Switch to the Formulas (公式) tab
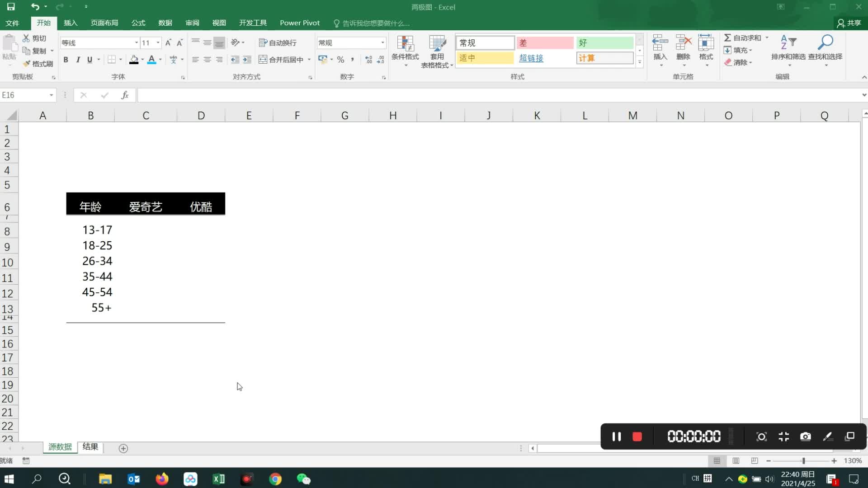The image size is (868, 488). tap(138, 23)
